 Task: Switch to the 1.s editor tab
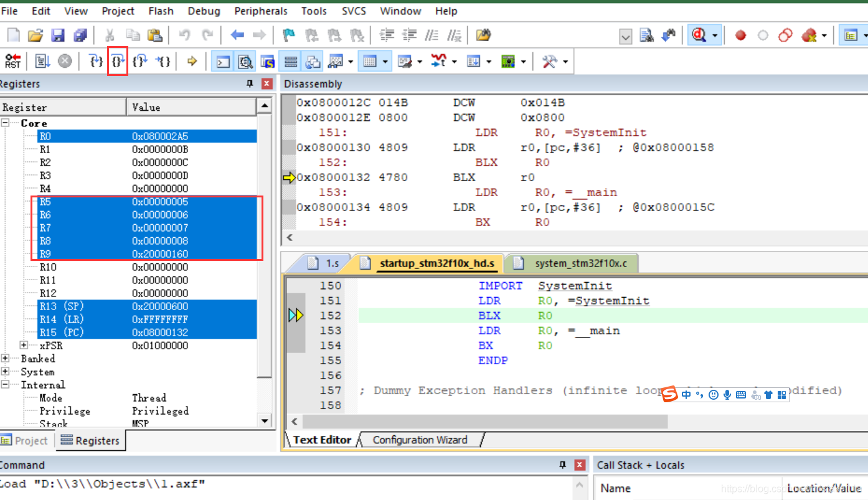(x=323, y=263)
